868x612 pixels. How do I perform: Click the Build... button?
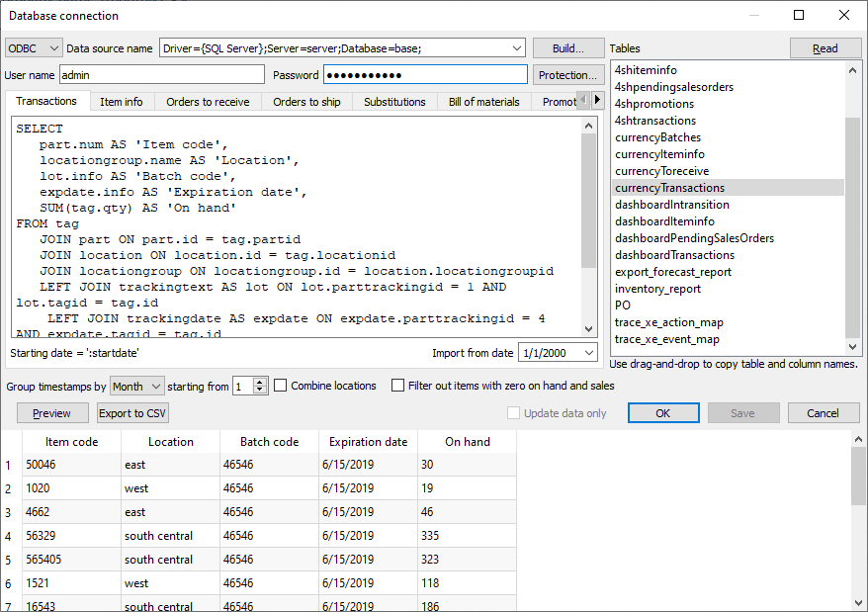567,48
